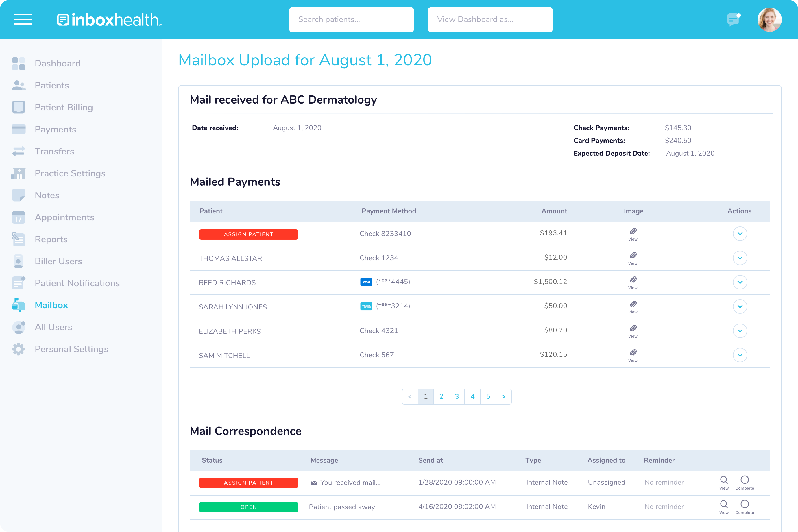This screenshot has width=798, height=532.
Task: Open the Appointments calendar icon
Action: click(x=19, y=217)
